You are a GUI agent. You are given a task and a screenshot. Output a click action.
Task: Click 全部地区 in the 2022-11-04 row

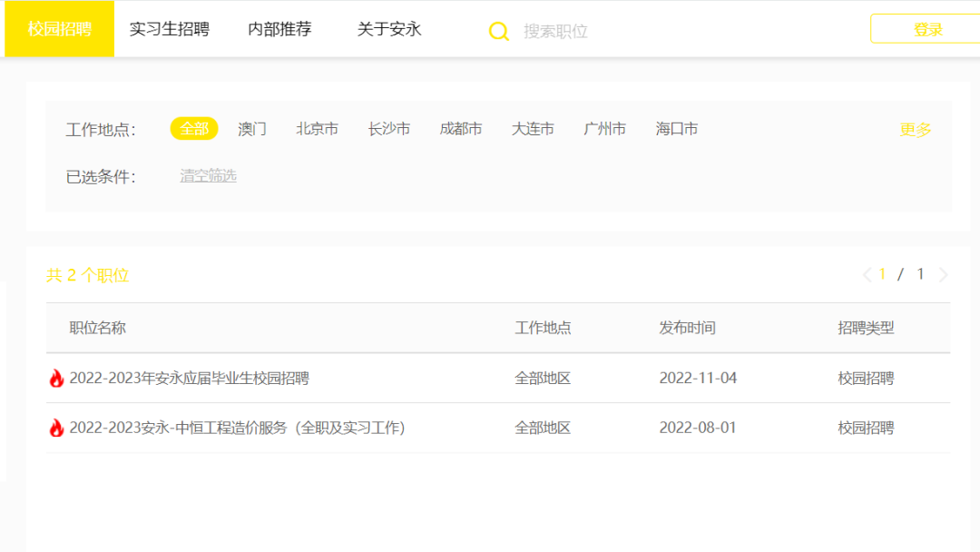543,379
